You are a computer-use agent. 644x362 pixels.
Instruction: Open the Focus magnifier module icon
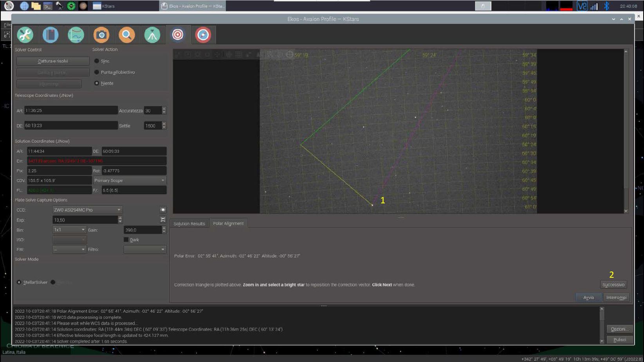[127, 35]
